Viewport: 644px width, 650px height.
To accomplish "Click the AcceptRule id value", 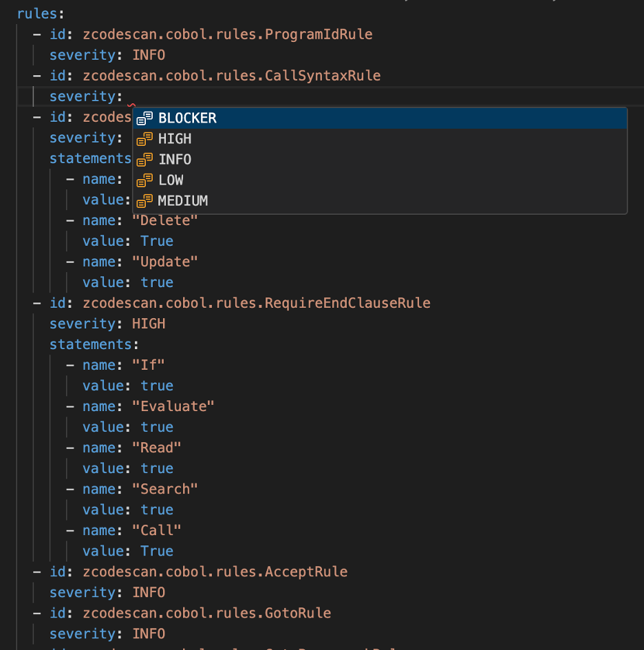I will click(215, 572).
